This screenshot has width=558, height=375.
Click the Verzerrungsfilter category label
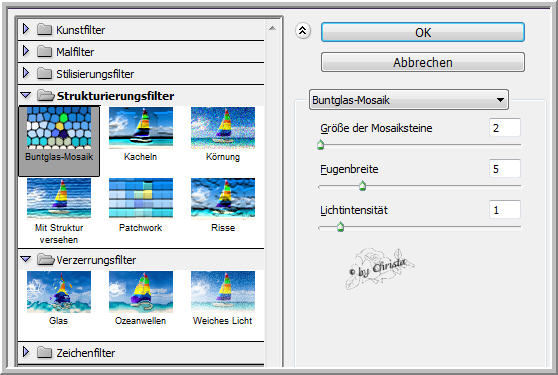coord(96,260)
